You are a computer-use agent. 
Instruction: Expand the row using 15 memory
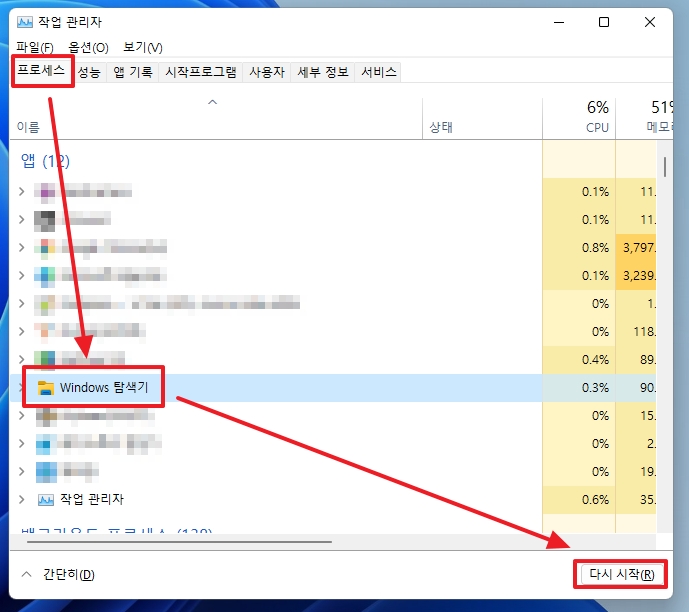(x=22, y=415)
